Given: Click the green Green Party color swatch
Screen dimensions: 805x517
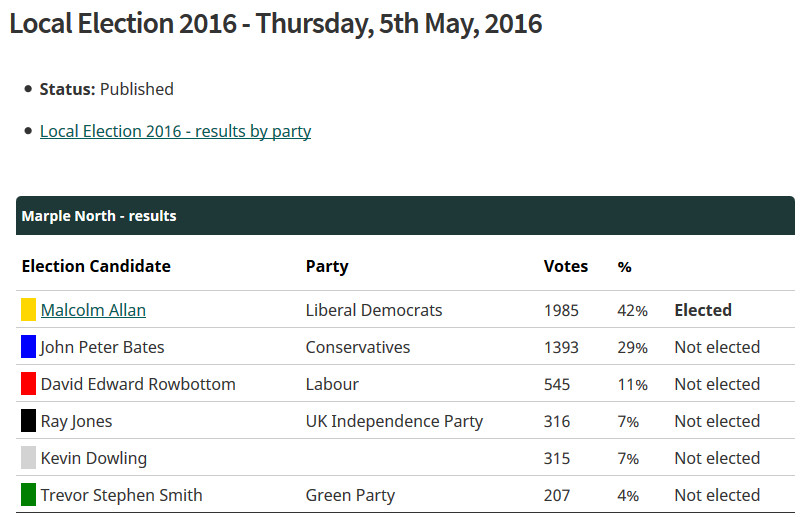Looking at the screenshot, I should [x=28, y=494].
